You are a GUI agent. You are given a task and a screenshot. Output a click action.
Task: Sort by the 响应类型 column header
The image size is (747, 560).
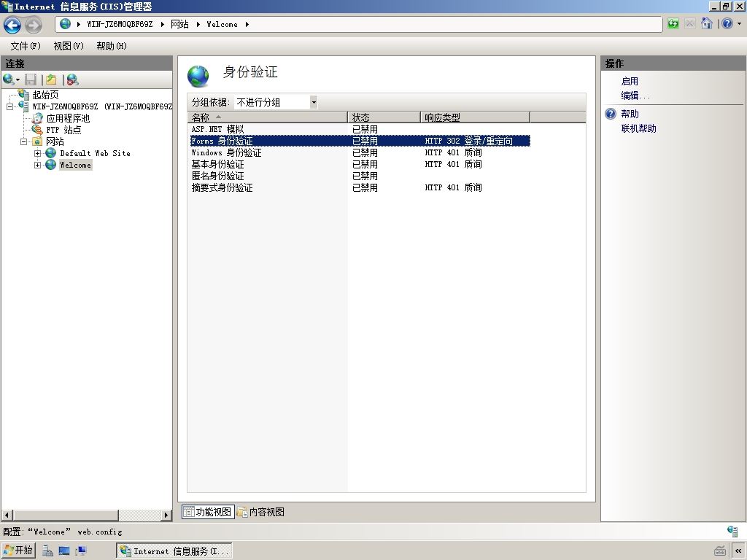[x=476, y=117]
